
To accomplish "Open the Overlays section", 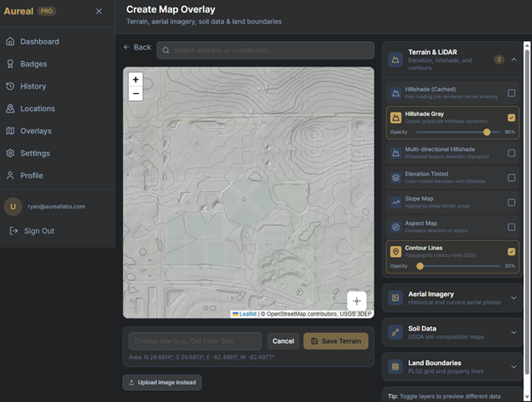I will click(x=36, y=131).
